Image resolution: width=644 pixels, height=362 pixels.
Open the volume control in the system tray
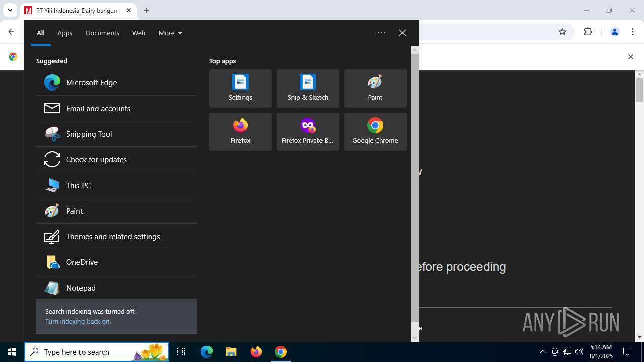pos(579,352)
